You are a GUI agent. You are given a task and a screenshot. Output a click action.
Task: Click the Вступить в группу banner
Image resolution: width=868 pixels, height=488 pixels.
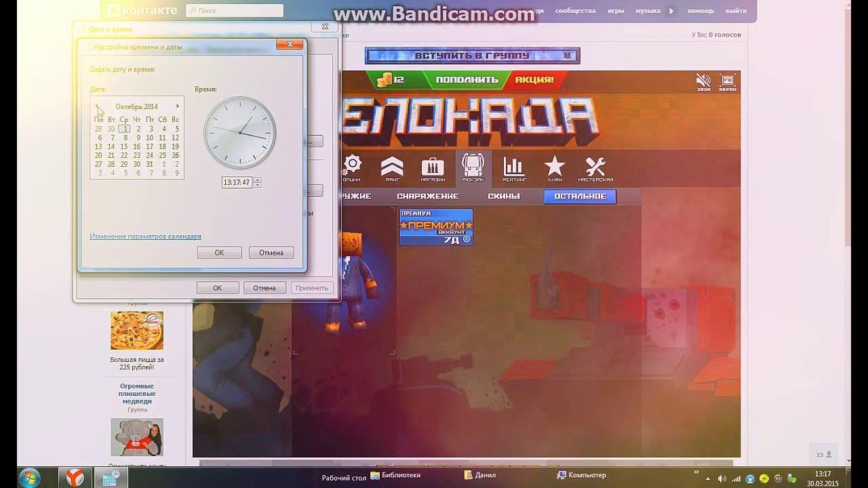point(472,56)
